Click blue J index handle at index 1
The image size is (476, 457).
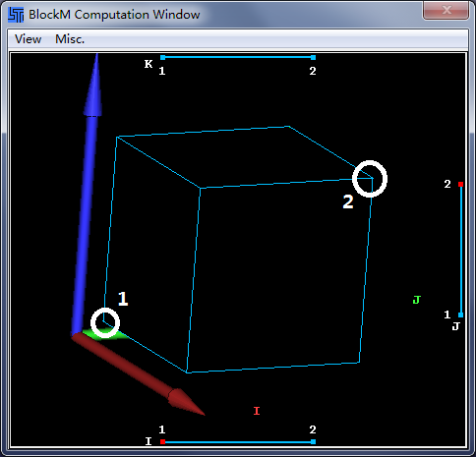click(x=460, y=314)
